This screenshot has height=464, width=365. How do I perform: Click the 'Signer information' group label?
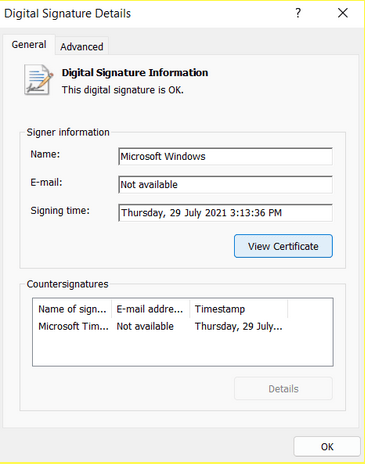[68, 132]
